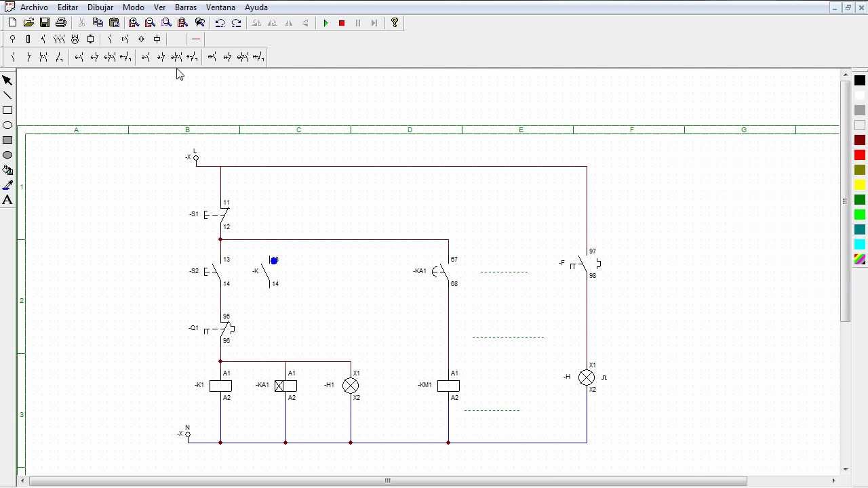Screen dimensions: 868x488
Task: Click the coil rectangle component icon
Action: (x=157, y=39)
